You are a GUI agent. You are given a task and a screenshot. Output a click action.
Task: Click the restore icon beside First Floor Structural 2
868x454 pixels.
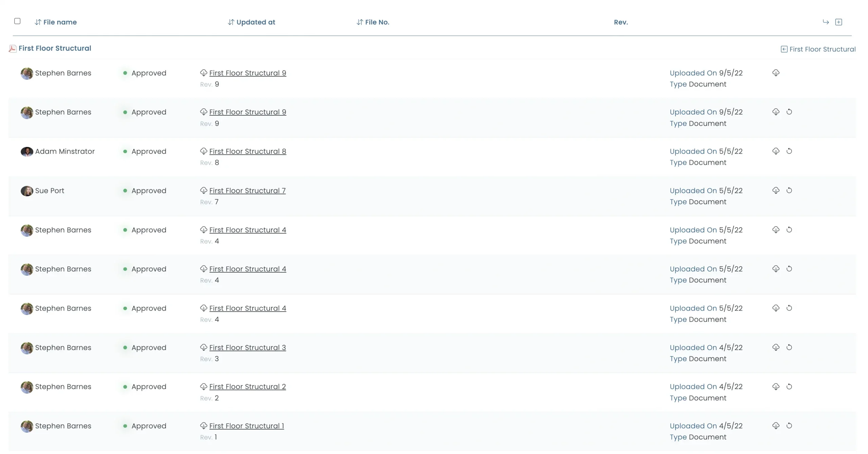(789, 386)
